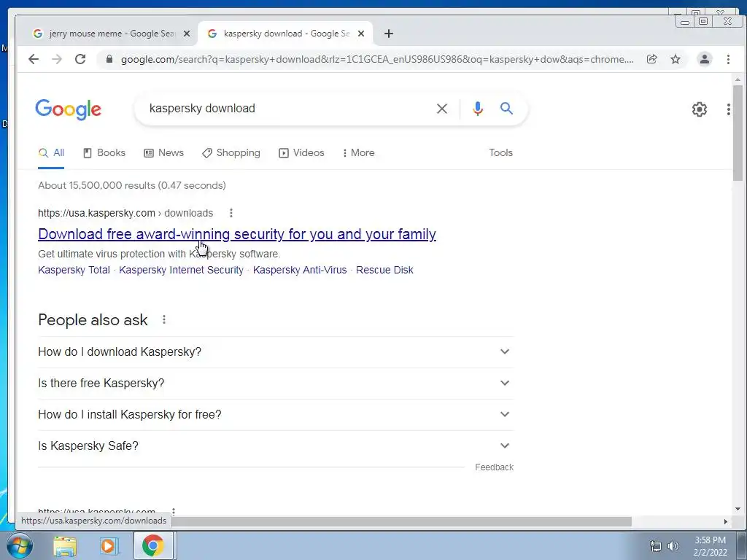Click the vertical scrollbar thumb

coord(738,133)
